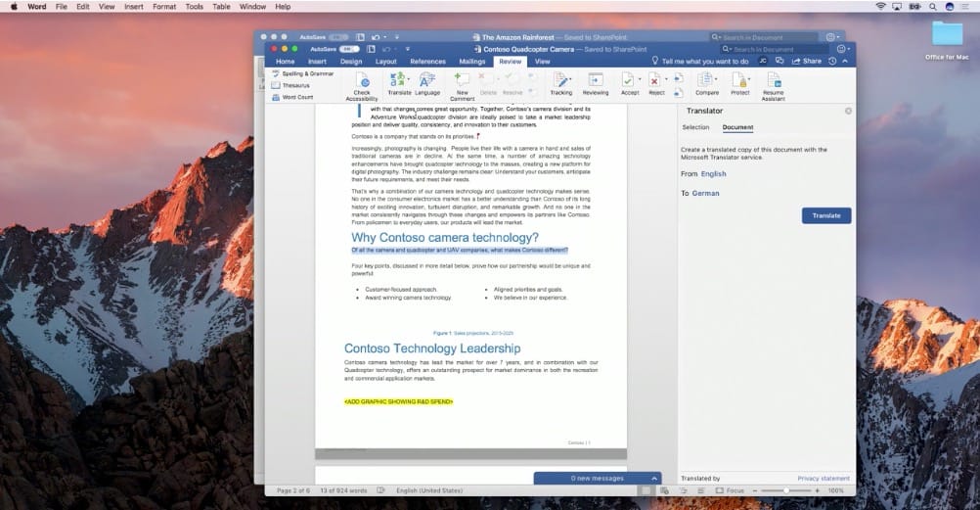Click the save icon in Contoso title bar
This screenshot has height=510, width=980.
(x=372, y=49)
